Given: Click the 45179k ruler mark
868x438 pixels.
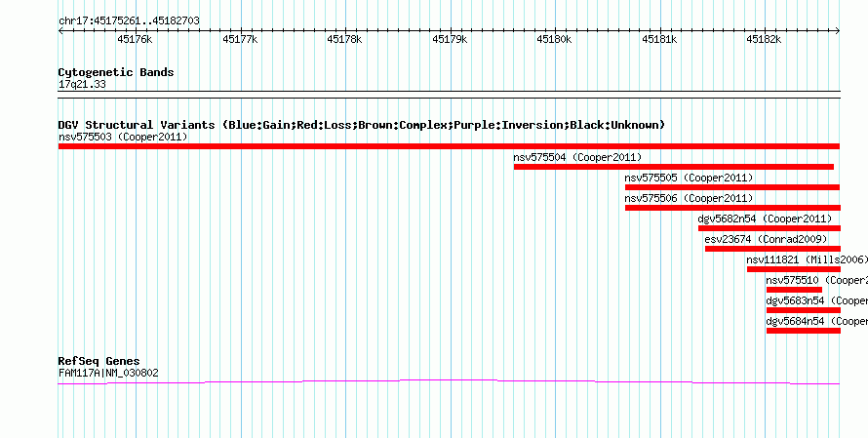Looking at the screenshot, I should (450, 39).
